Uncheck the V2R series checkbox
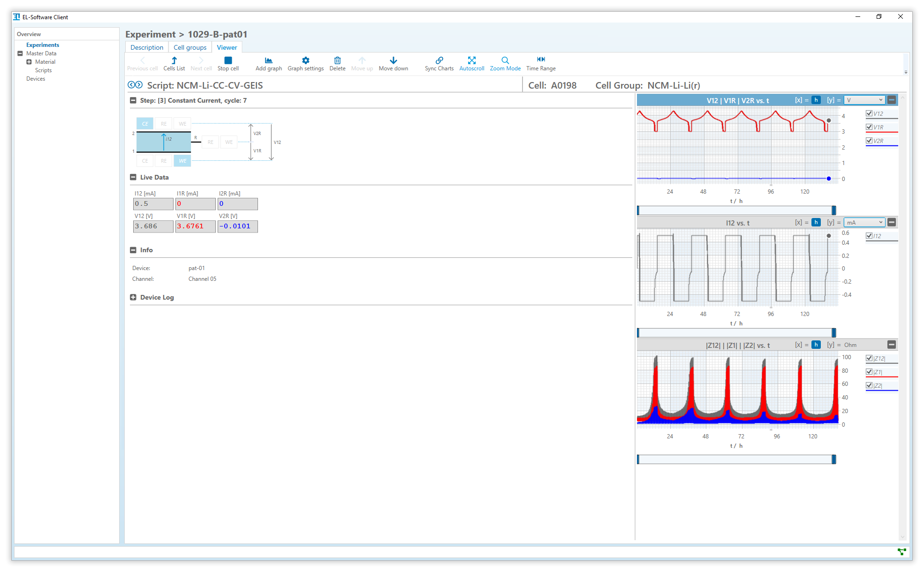Image resolution: width=924 pixels, height=572 pixels. tap(869, 141)
